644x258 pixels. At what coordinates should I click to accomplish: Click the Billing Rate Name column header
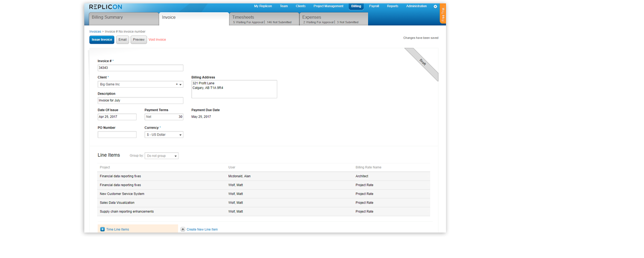click(x=369, y=167)
